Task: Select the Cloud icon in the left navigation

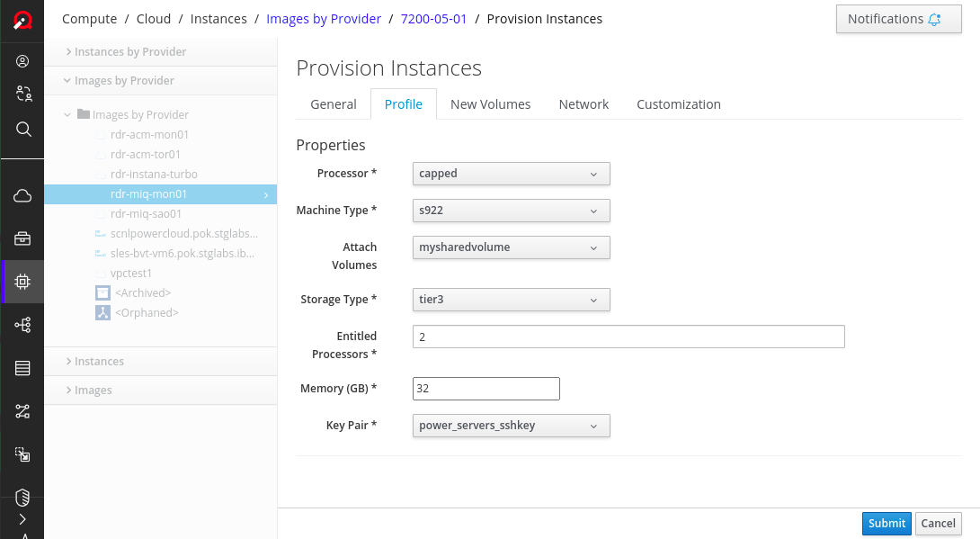Action: 22,194
